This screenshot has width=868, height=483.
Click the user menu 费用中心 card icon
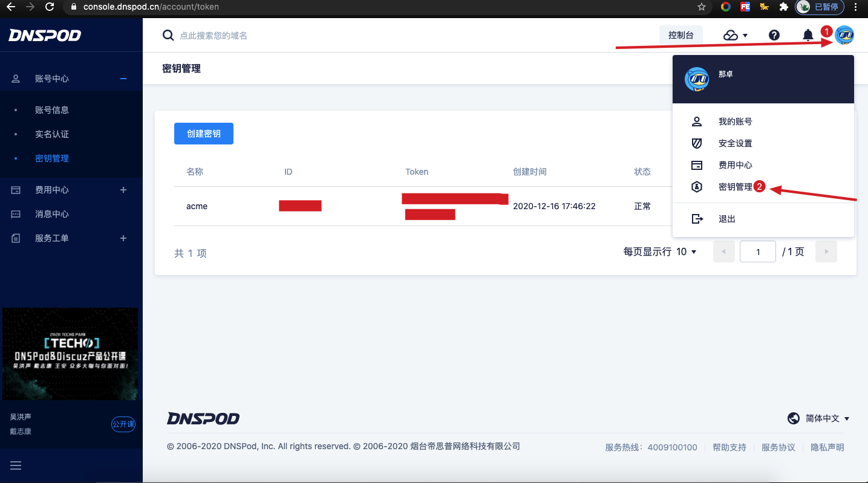pyautogui.click(x=697, y=165)
